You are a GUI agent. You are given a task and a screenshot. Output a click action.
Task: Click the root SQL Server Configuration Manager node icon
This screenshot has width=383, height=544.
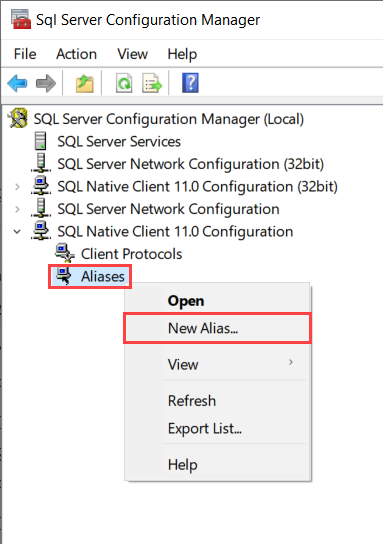point(18,118)
